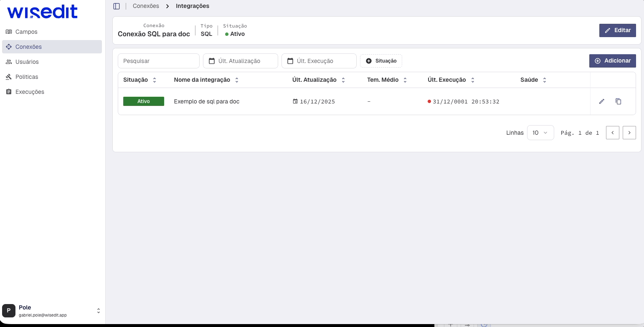Open the Usuários section

[27, 62]
